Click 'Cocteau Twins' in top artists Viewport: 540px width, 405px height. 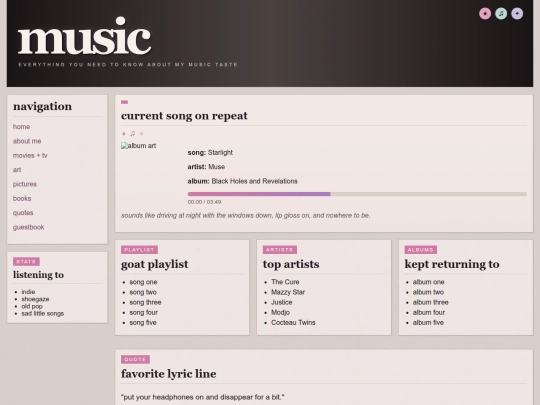(x=293, y=323)
